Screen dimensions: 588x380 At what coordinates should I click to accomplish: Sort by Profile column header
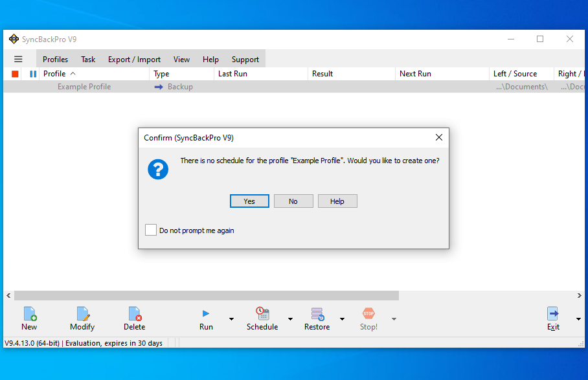[95, 74]
